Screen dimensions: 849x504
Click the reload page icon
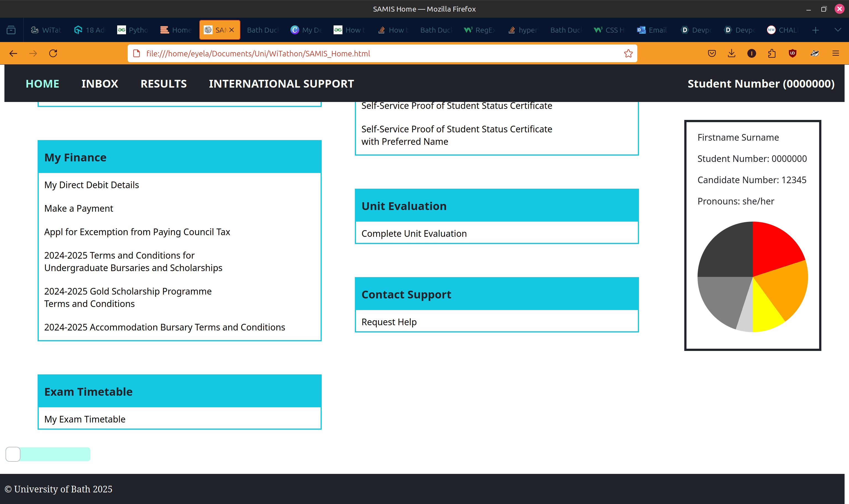point(53,53)
